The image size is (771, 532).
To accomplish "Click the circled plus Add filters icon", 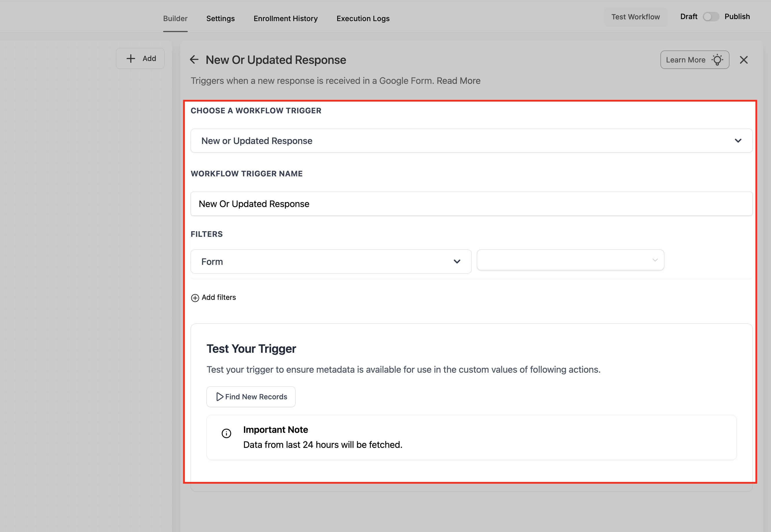I will point(195,298).
